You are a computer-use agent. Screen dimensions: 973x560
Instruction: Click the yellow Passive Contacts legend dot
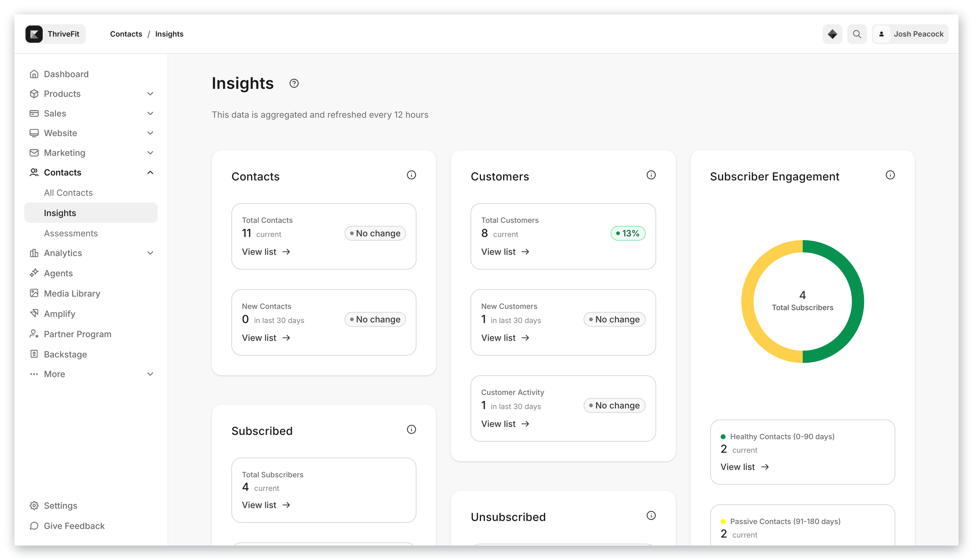coord(723,522)
